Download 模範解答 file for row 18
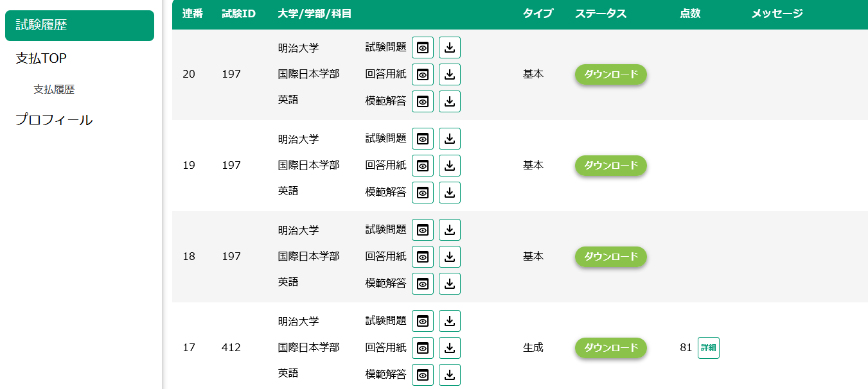The image size is (868, 389). click(x=450, y=284)
